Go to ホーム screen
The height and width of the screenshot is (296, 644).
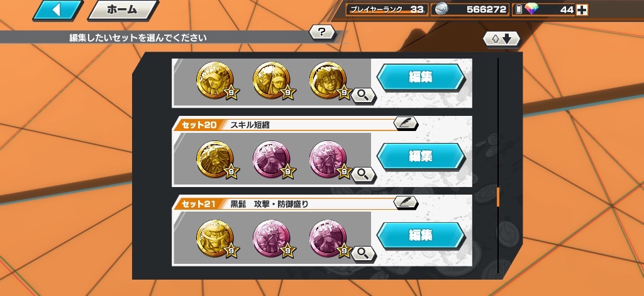click(123, 10)
